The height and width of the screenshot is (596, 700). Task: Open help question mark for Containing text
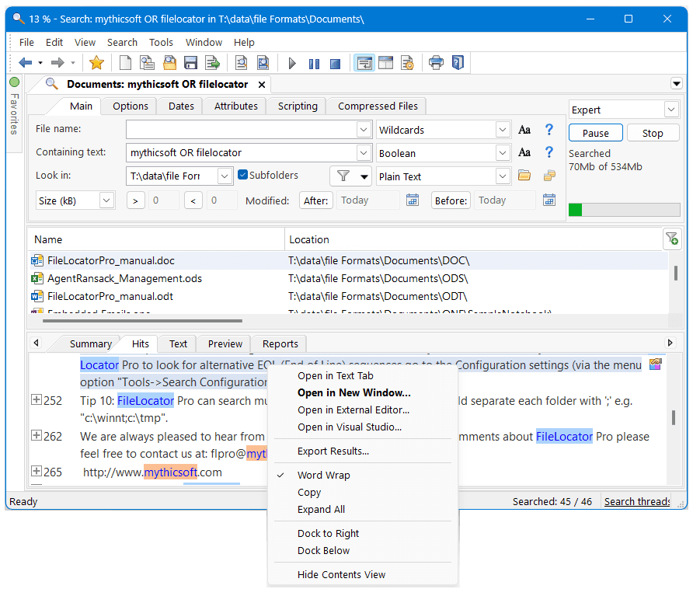pos(549,152)
